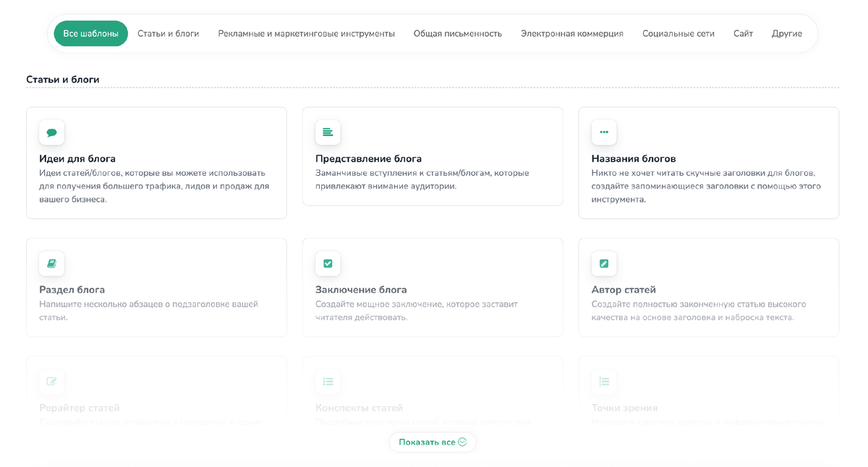
Task: Open the Раздел блога title
Action: [72, 290]
